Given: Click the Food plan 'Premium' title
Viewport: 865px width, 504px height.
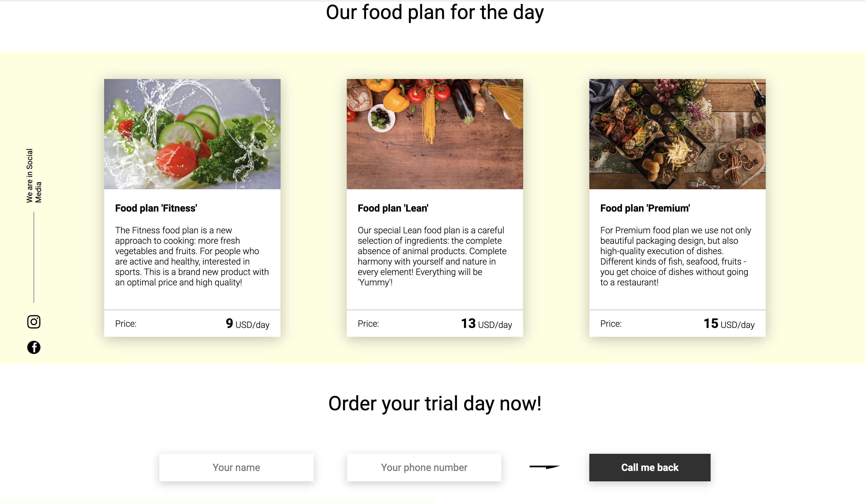Looking at the screenshot, I should (644, 208).
